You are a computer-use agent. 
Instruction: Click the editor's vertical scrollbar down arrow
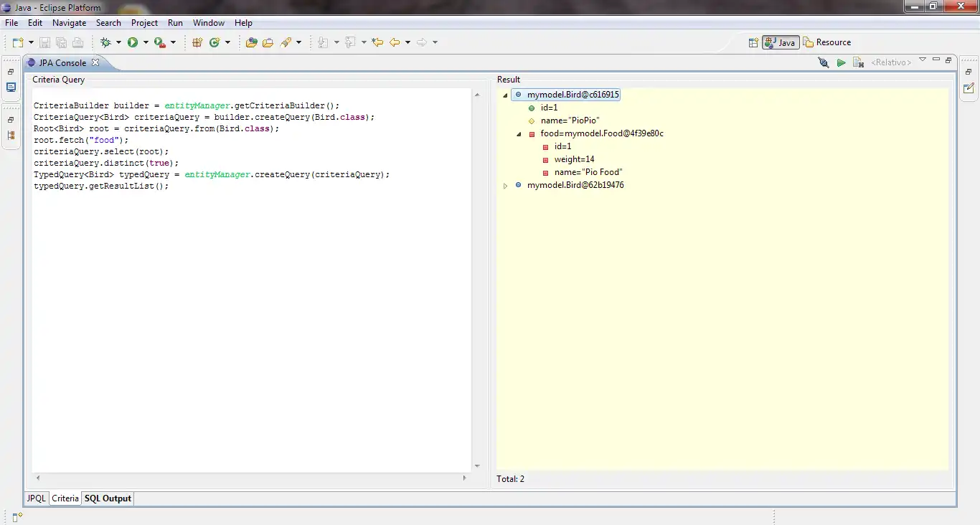[x=477, y=466]
